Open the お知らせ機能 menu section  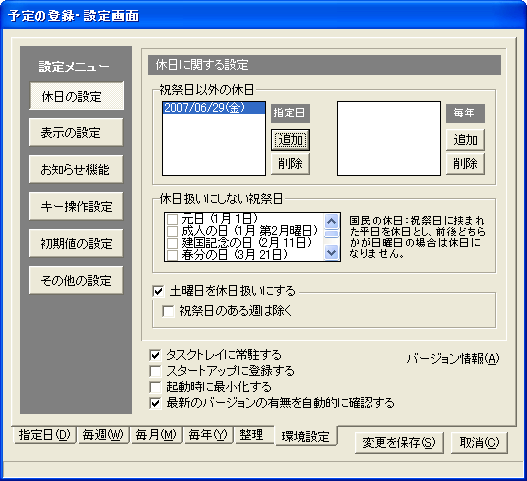tap(76, 169)
